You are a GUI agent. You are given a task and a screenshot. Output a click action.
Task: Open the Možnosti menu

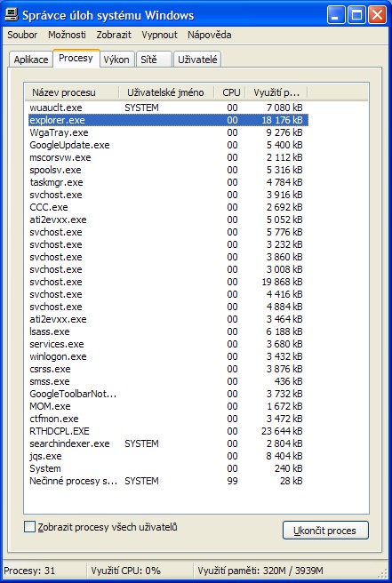pos(67,35)
